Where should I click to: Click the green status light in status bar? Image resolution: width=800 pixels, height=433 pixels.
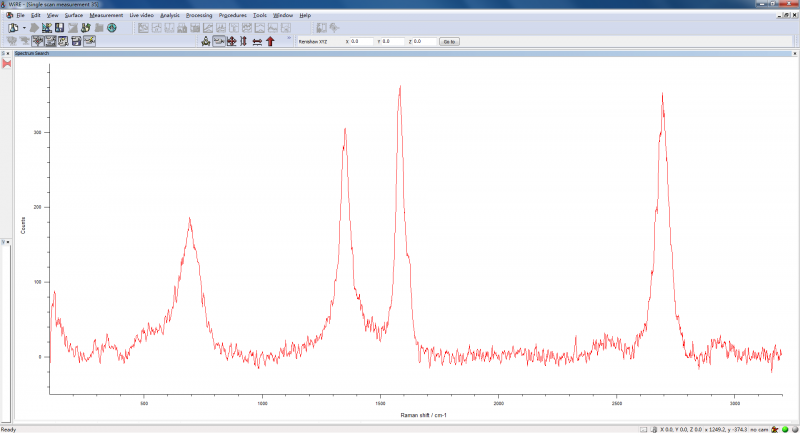(x=784, y=429)
